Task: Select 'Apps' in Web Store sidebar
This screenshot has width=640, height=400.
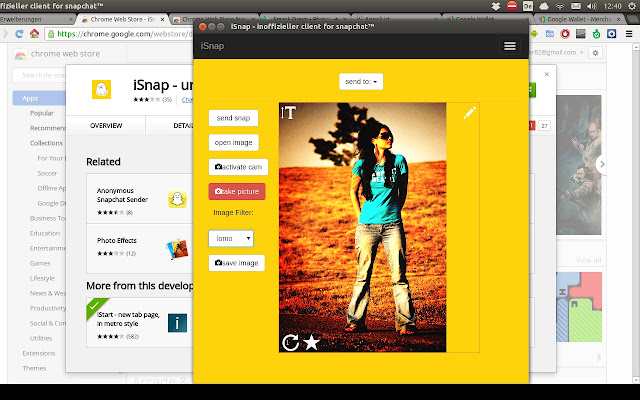Action: tap(39, 98)
